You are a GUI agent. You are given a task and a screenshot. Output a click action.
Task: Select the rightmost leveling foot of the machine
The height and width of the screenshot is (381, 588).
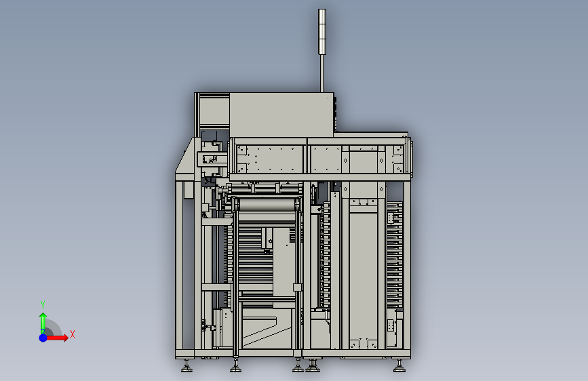399,365
